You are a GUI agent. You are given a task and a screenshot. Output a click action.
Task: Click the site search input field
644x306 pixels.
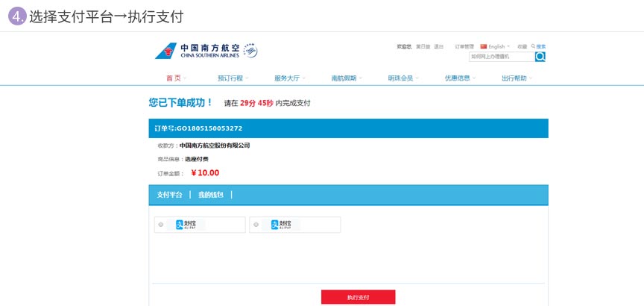tap(501, 57)
